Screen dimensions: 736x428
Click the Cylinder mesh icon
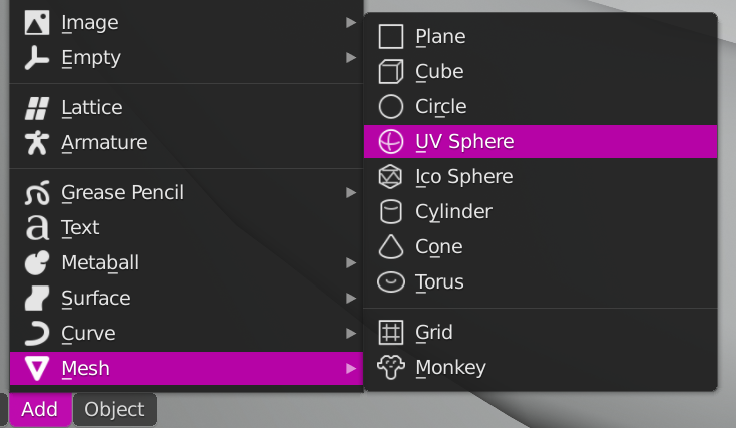pyautogui.click(x=390, y=212)
